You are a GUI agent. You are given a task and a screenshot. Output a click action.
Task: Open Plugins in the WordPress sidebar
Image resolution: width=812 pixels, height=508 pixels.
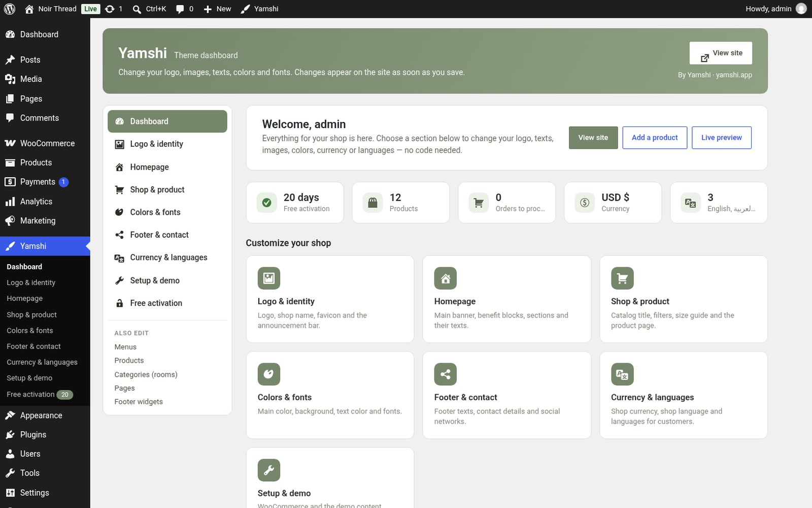[x=45, y=435]
